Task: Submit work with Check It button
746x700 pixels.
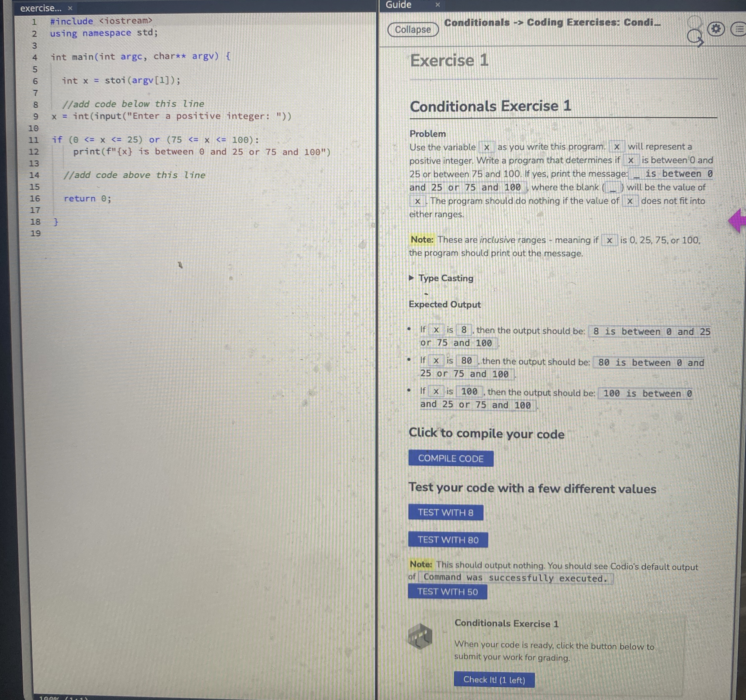Action: point(494,679)
